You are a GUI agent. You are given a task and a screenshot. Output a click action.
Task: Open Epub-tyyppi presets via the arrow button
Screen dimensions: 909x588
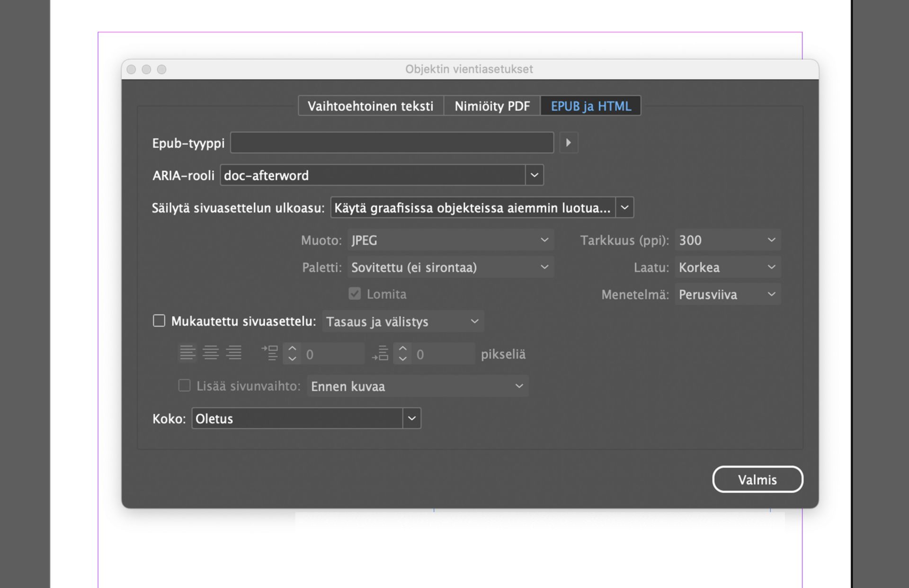[569, 143]
